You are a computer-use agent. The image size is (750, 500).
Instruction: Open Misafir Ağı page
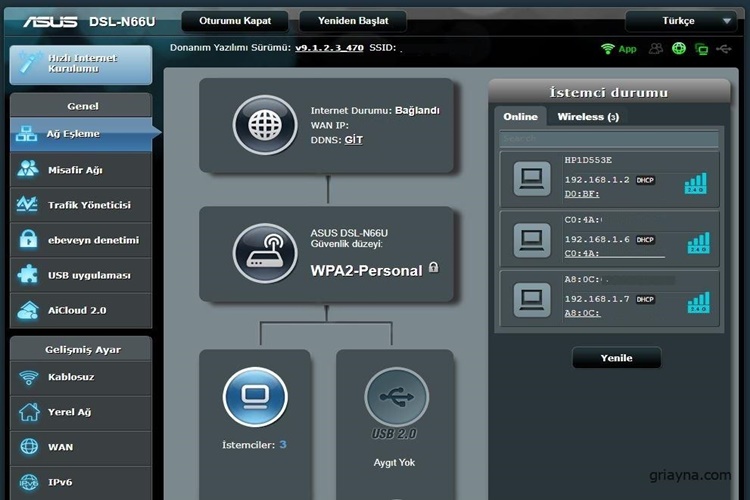[81, 170]
